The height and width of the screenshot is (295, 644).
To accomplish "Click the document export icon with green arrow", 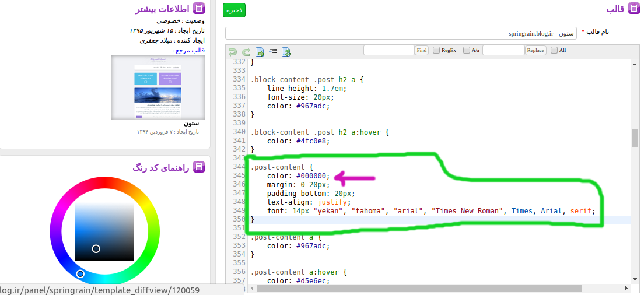I will click(x=260, y=52).
